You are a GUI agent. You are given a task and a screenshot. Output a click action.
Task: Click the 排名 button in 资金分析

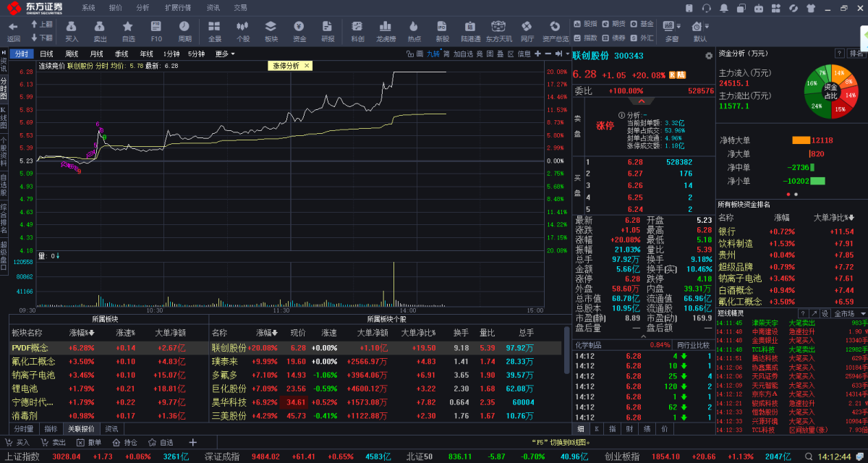click(x=856, y=54)
